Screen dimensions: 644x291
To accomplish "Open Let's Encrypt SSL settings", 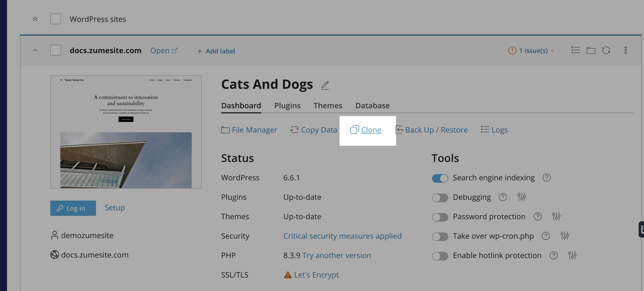I will pyautogui.click(x=316, y=275).
